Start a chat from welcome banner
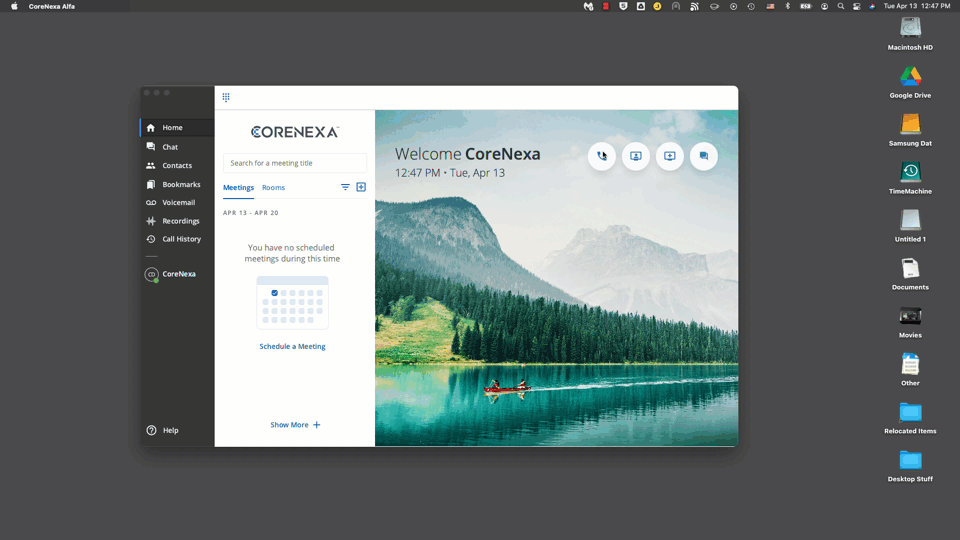 point(703,156)
